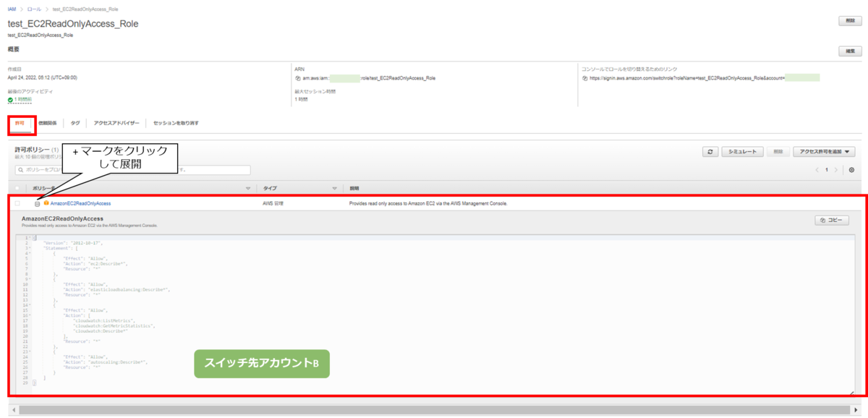Switch to the タグ tab
This screenshot has height=418, width=868.
(x=75, y=123)
